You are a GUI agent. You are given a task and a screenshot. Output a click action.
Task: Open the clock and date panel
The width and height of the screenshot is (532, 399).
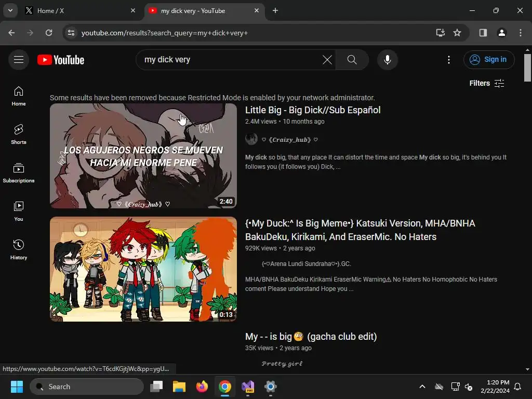(495, 387)
